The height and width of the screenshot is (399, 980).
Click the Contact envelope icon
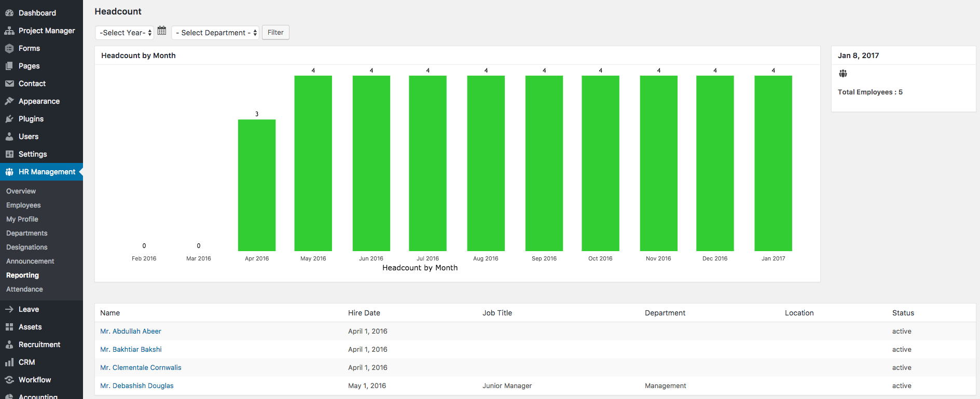(9, 84)
